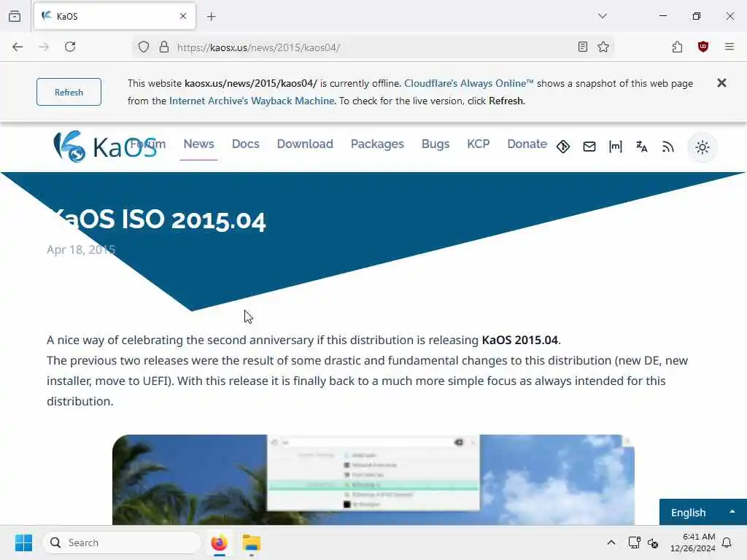Open the clock showing 6:41 AM
Viewport: 747px width, 560px height.
693,542
